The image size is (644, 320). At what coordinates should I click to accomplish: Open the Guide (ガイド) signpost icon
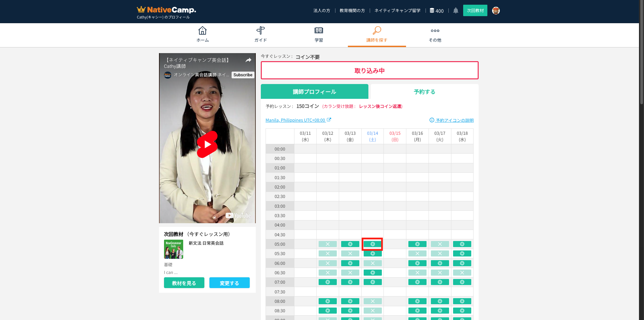260,31
